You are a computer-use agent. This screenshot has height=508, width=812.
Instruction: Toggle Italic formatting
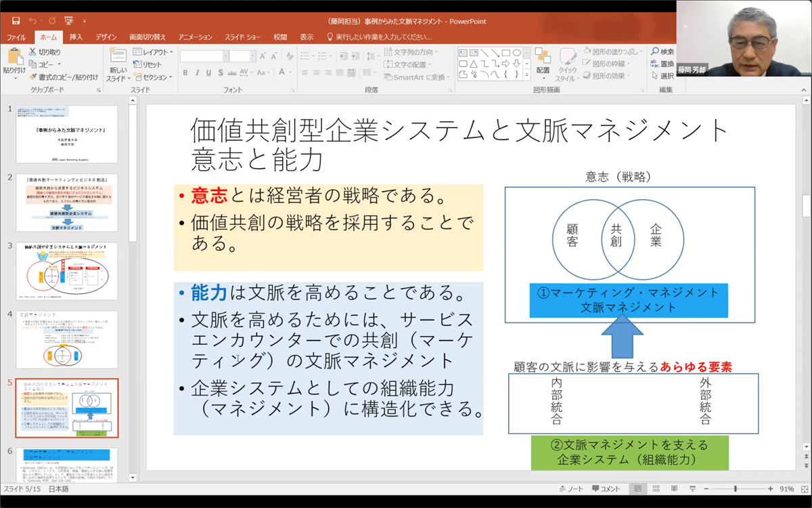coord(197,72)
